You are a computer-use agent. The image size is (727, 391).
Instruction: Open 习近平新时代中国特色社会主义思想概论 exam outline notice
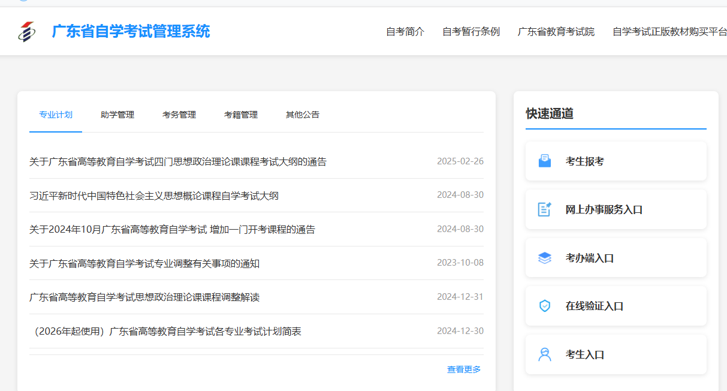point(154,196)
